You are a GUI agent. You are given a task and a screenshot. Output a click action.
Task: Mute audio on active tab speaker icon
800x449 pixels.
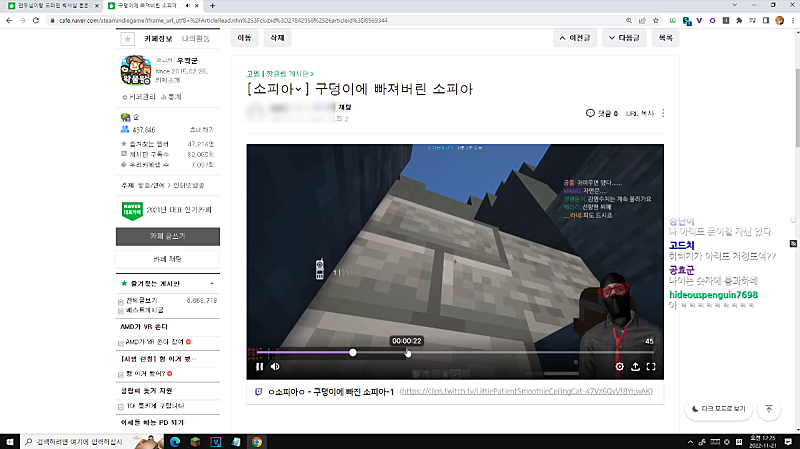pos(187,6)
